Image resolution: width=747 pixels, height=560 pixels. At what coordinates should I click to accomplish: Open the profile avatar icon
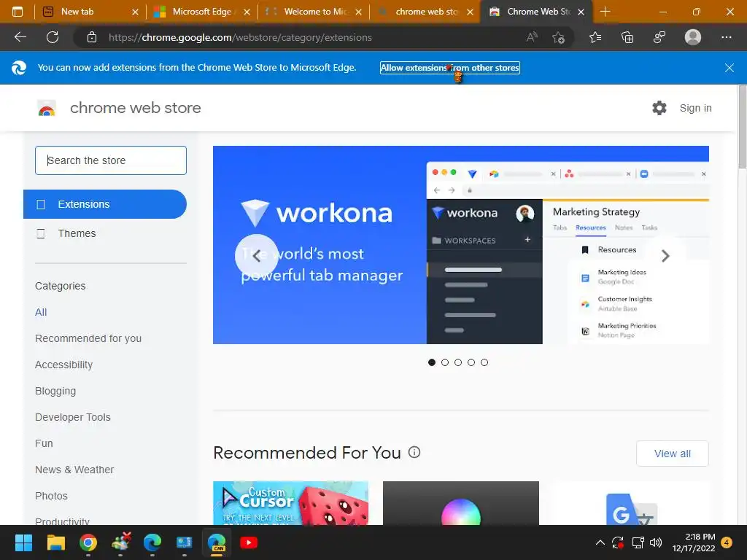coord(693,37)
